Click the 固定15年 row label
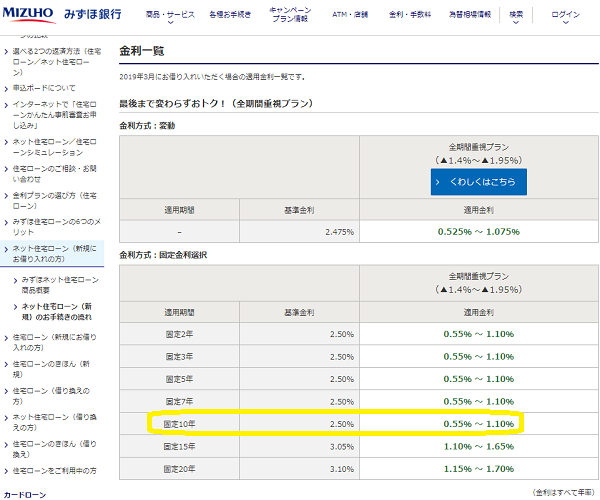 (x=179, y=446)
